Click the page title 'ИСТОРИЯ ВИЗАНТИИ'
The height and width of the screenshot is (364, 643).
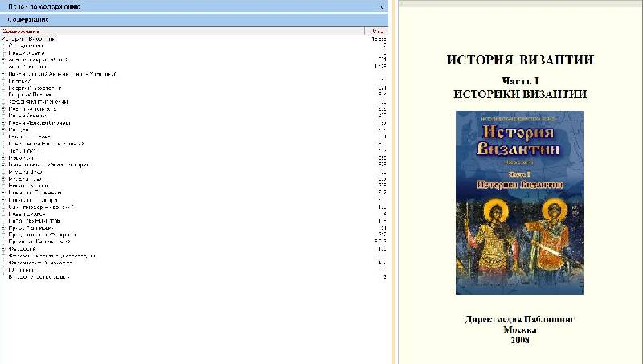pyautogui.click(x=520, y=60)
